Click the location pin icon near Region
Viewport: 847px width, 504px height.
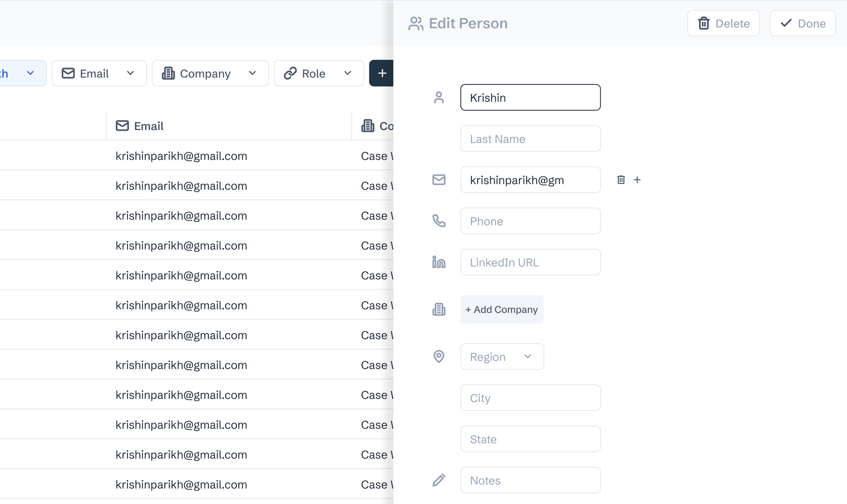point(439,357)
